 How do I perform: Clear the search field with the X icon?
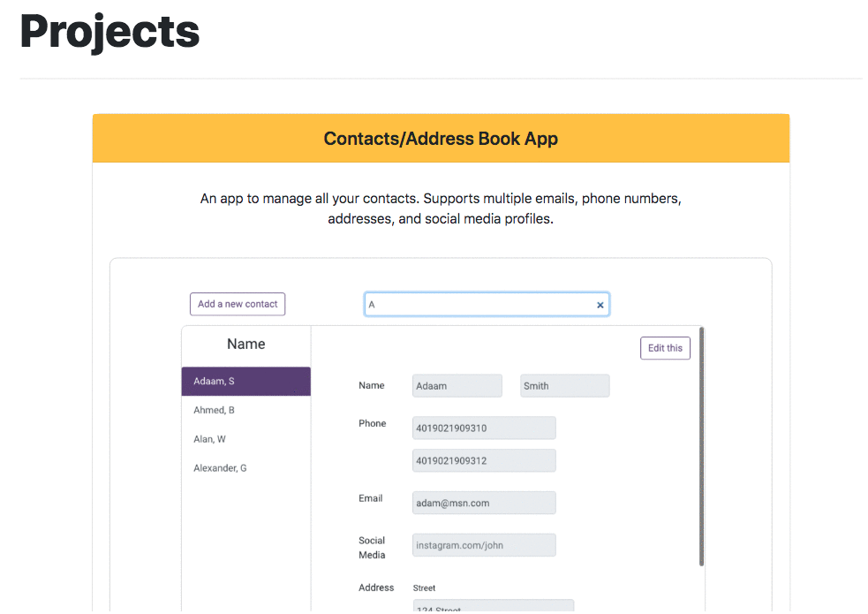coord(600,305)
